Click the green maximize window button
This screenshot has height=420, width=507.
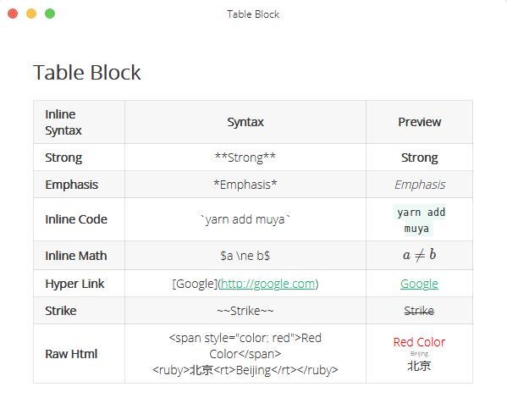[50, 14]
